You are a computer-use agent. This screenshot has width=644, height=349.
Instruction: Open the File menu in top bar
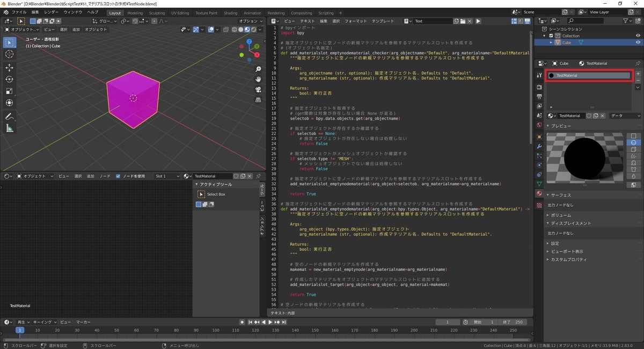click(19, 12)
